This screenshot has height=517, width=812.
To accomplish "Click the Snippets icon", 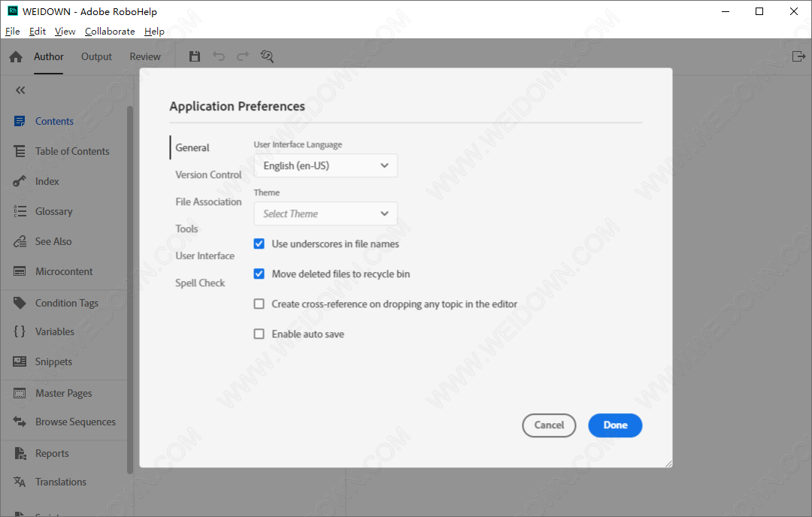I will [x=20, y=361].
